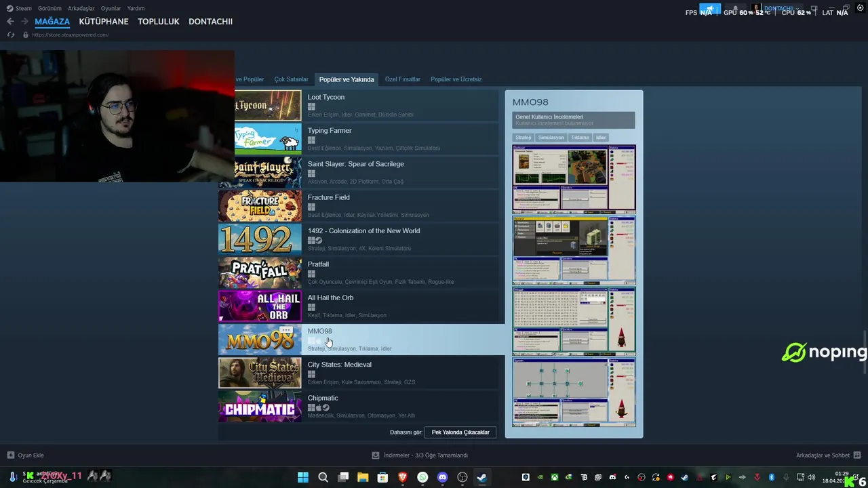This screenshot has height=488, width=868.
Task: Click Simülasyon tag button in MMO98 preview panel
Action: click(x=551, y=138)
